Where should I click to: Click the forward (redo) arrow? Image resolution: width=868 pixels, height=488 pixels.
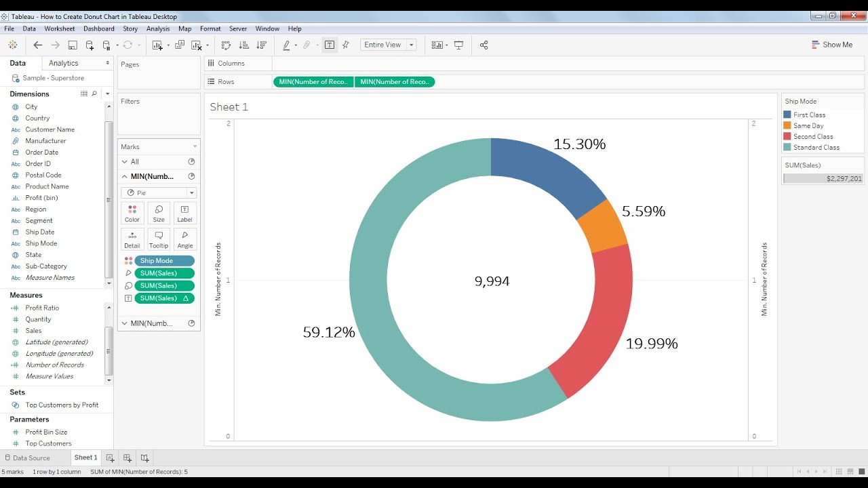55,45
